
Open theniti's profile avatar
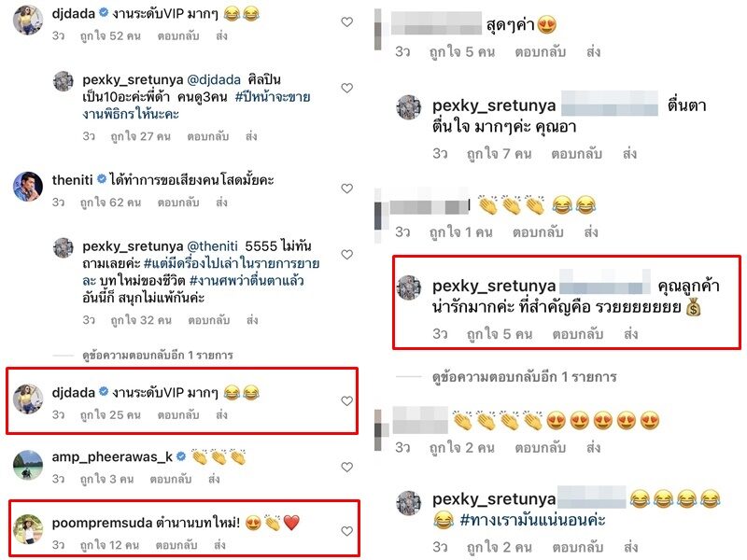point(28,187)
